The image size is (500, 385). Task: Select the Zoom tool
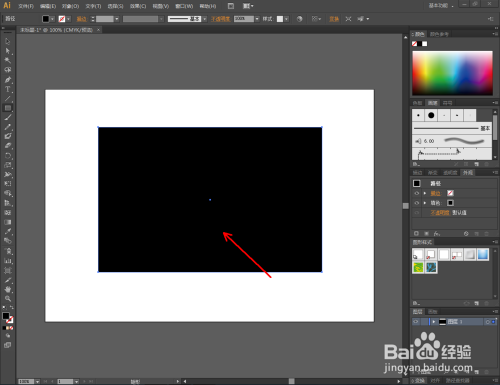[8, 299]
